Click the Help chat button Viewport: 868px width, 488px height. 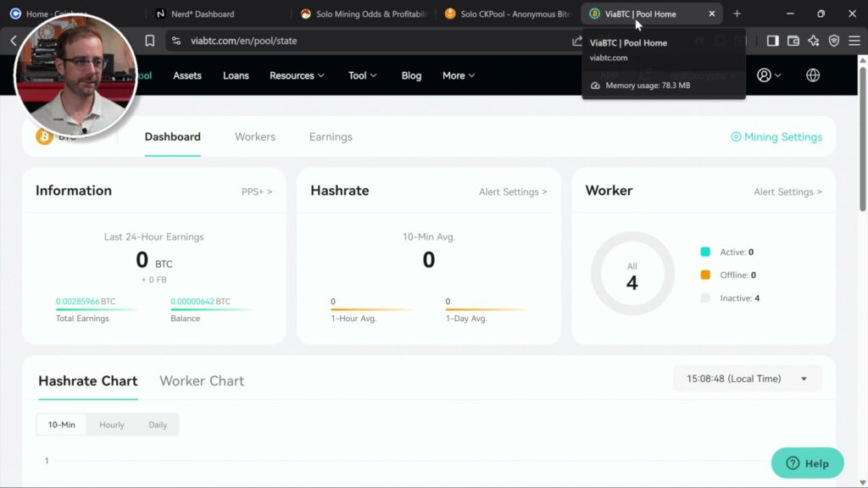click(x=807, y=463)
